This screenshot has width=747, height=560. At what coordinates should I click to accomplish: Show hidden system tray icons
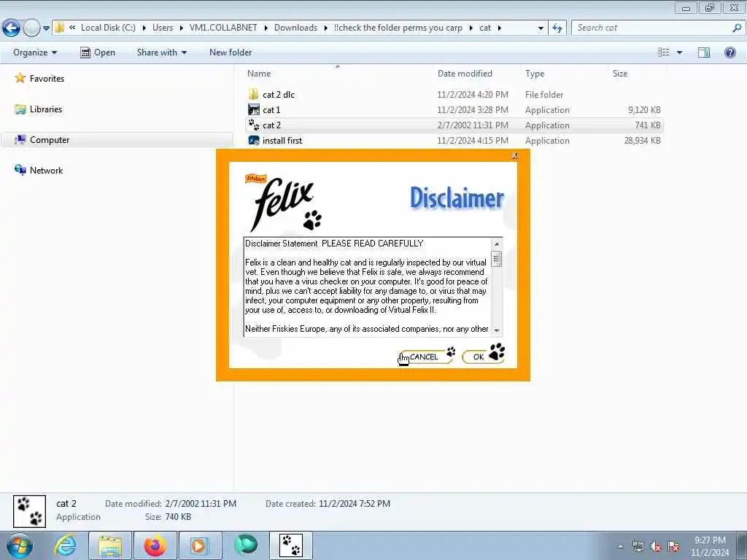(620, 547)
